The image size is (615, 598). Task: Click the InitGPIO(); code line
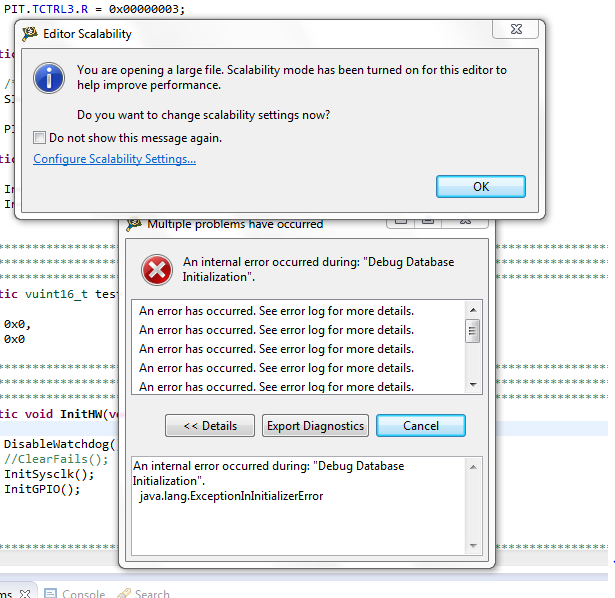(42, 489)
